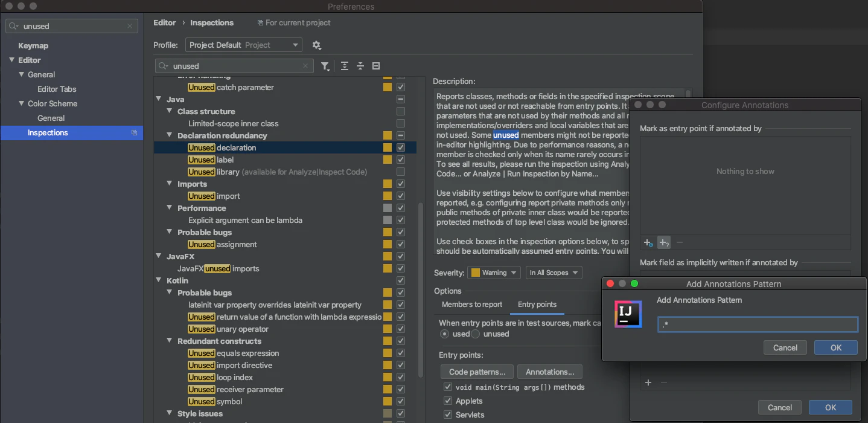Click Cancel in Add Annotations Pattern dialog

[x=785, y=347]
